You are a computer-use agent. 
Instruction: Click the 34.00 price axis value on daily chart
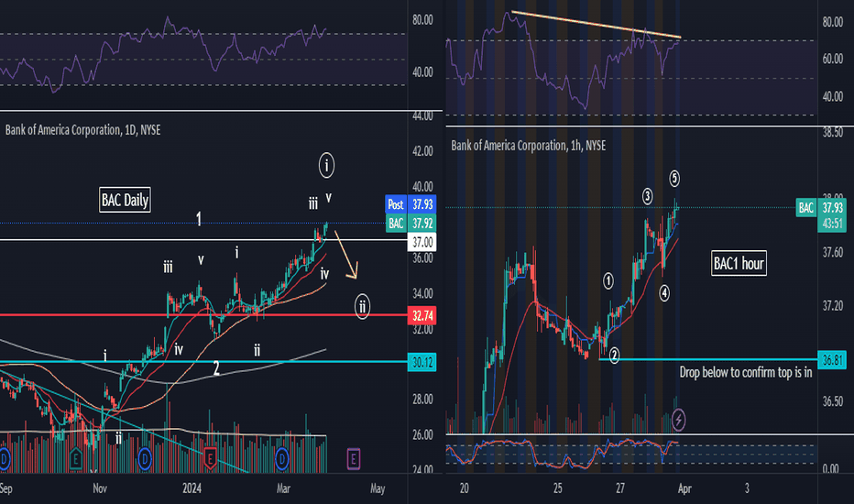tap(422, 294)
